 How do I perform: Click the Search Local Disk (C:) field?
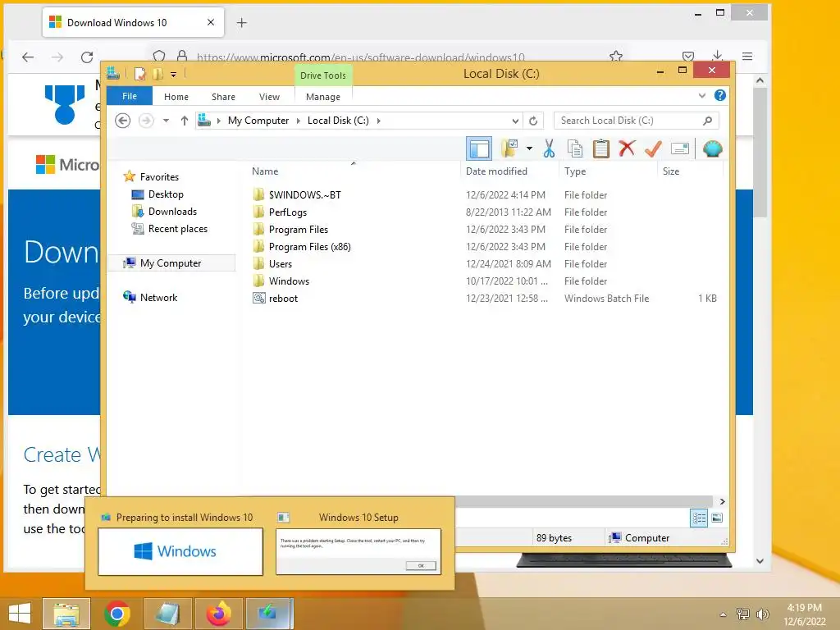(636, 121)
